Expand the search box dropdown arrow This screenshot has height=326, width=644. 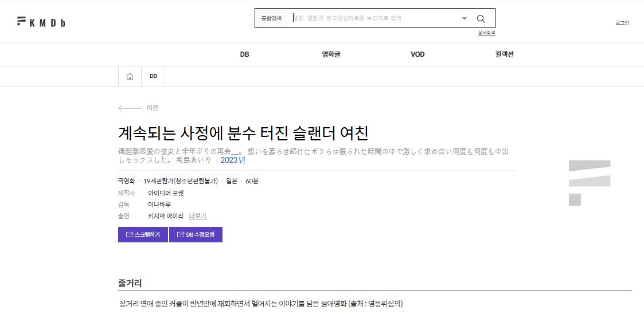pyautogui.click(x=464, y=18)
